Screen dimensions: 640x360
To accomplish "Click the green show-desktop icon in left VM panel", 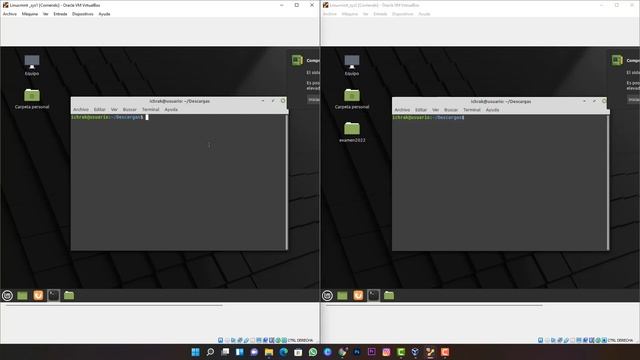I will (22, 296).
